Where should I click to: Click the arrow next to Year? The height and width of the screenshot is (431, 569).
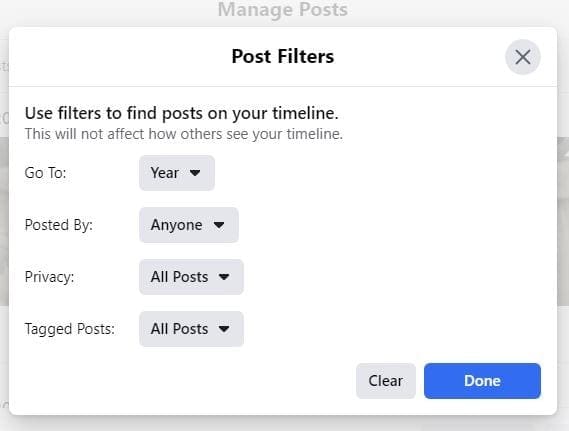[x=195, y=173]
